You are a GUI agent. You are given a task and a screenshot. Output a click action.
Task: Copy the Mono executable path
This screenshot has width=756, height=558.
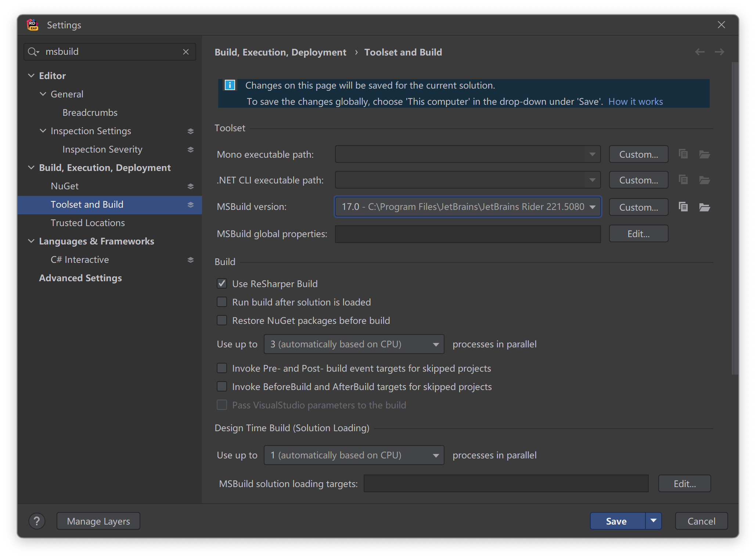[x=683, y=154]
